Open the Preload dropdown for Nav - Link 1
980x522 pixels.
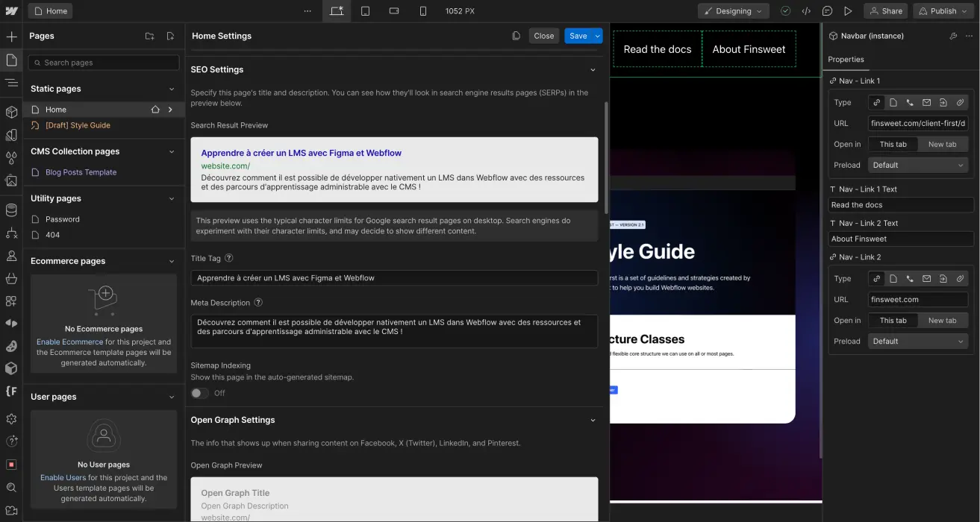click(917, 165)
